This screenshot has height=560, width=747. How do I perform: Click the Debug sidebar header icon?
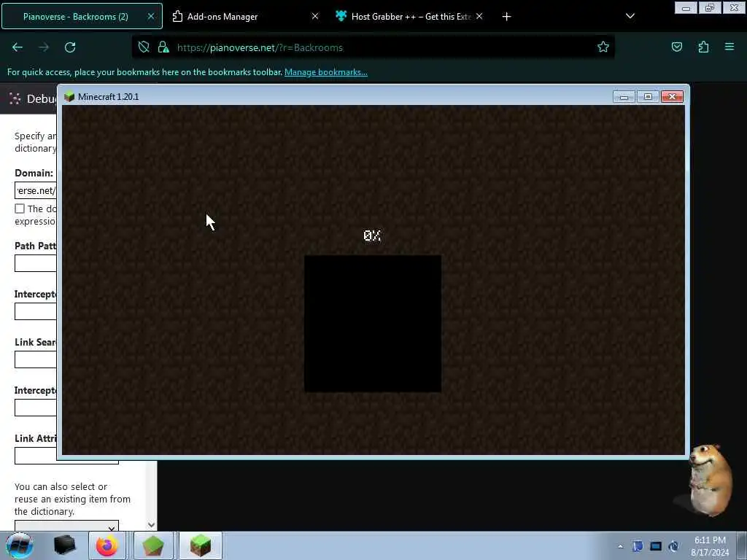tap(15, 98)
